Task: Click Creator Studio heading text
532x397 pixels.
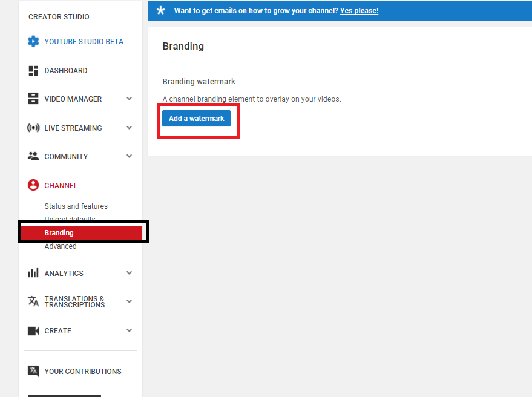Action: coord(59,16)
